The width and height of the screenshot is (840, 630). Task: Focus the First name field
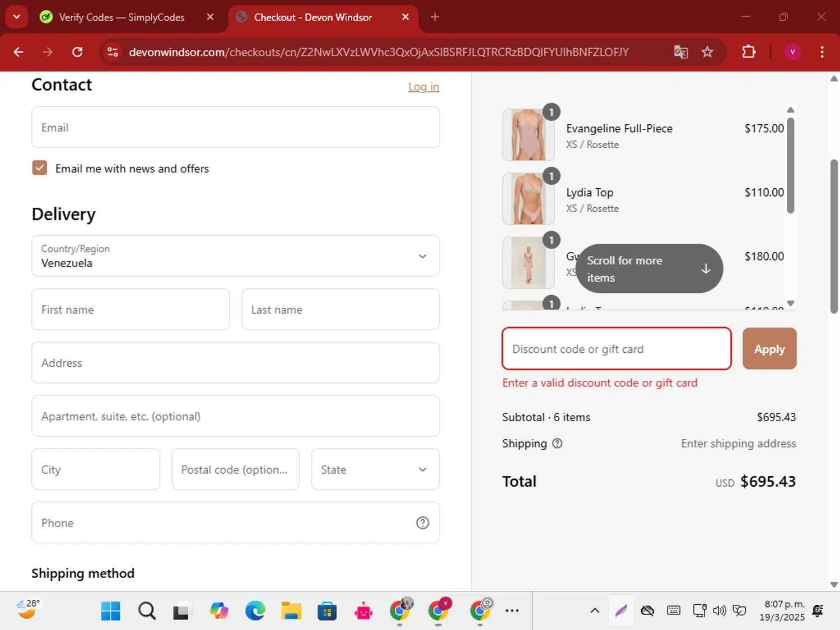130,309
